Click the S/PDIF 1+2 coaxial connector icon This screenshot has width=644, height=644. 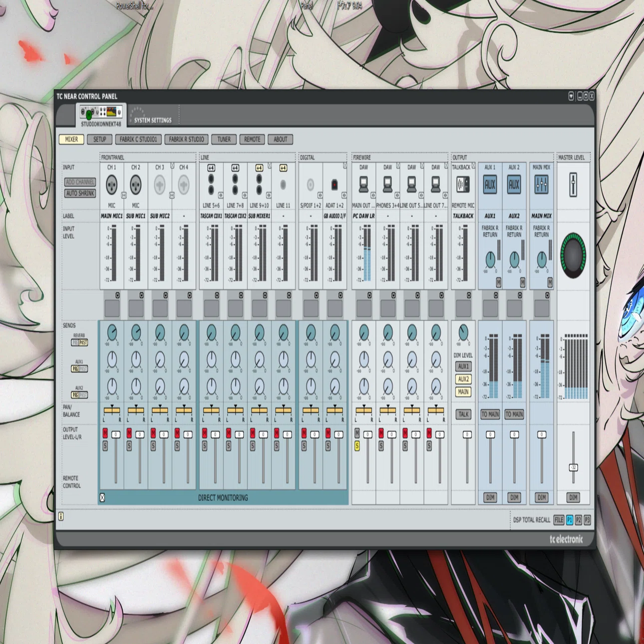coord(311,185)
